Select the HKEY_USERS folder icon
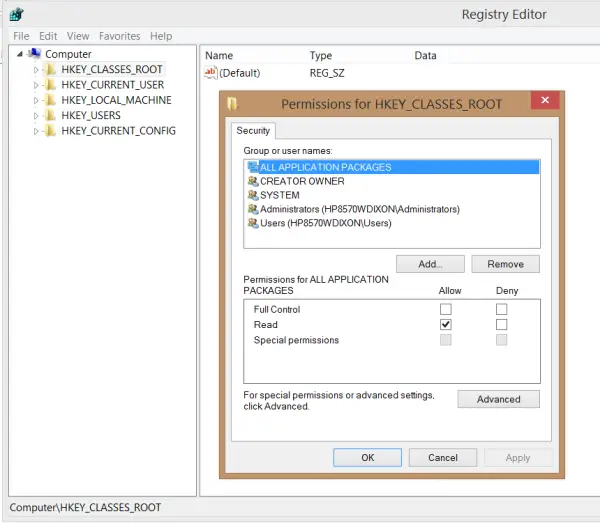600x523 pixels. [50, 115]
